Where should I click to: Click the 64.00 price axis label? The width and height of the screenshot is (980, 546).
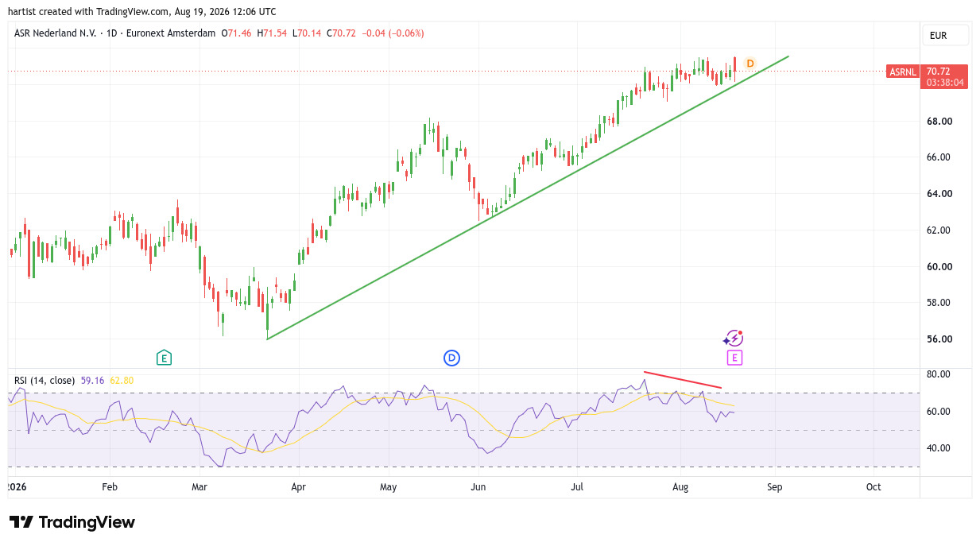pyautogui.click(x=939, y=194)
